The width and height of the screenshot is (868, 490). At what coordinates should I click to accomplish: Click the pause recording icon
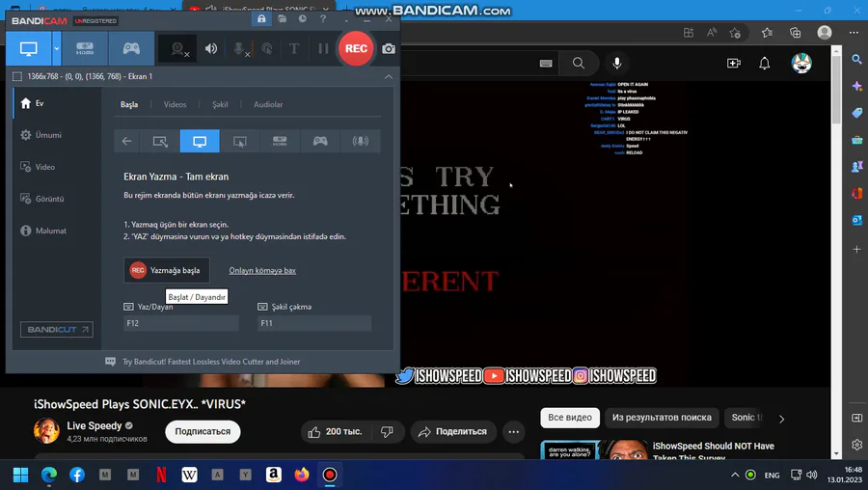(323, 49)
